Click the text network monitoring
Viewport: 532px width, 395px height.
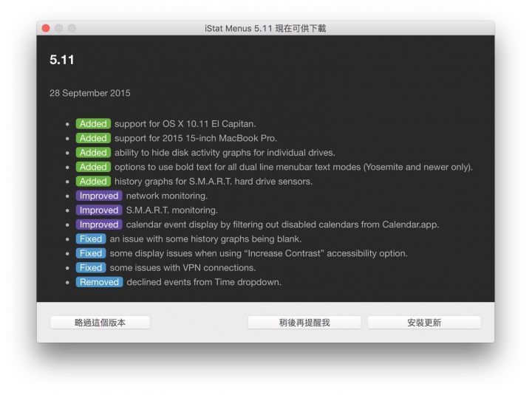(x=166, y=196)
